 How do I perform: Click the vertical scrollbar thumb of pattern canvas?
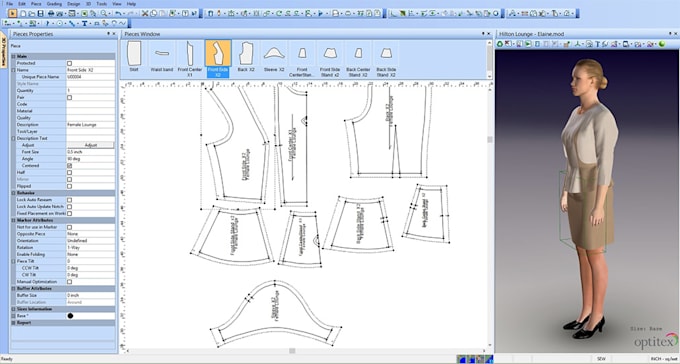coord(490,139)
